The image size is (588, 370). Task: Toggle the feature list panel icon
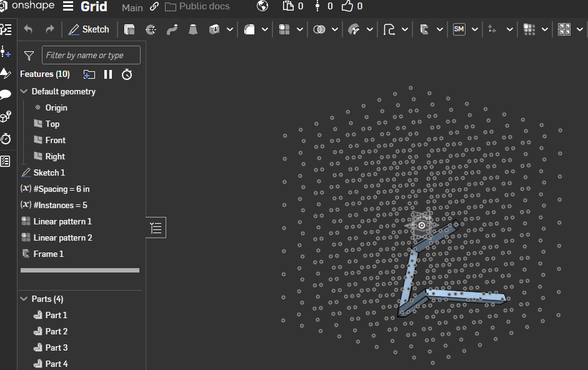tap(6, 29)
